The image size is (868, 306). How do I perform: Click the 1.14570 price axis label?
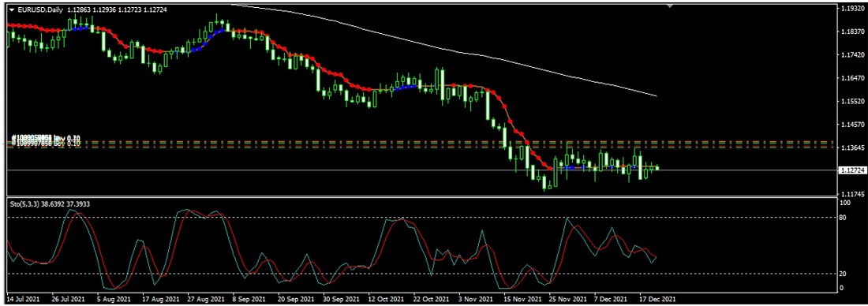852,125
